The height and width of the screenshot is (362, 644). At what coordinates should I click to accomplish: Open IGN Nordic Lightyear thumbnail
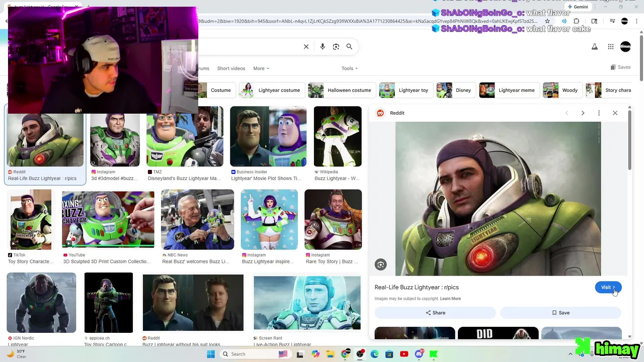click(x=41, y=303)
